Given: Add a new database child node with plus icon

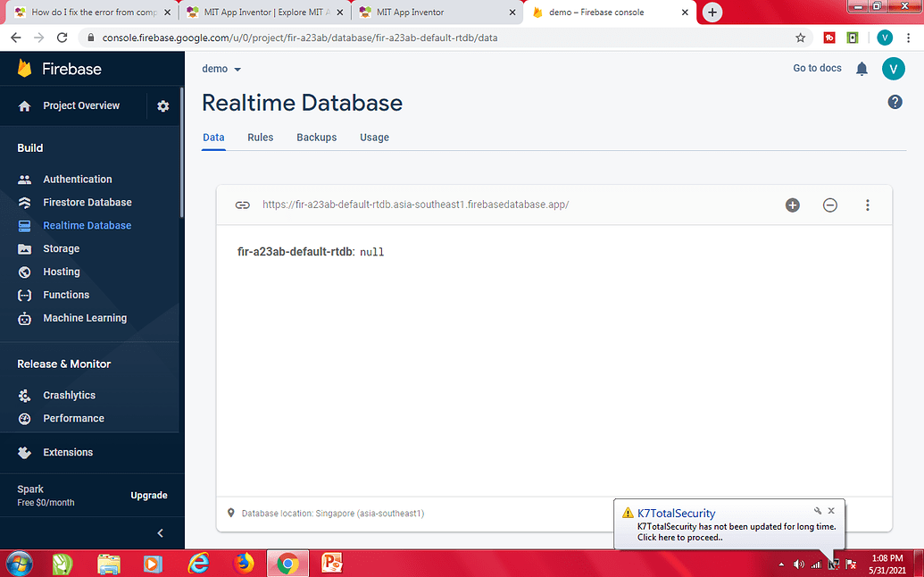Looking at the screenshot, I should (x=792, y=205).
